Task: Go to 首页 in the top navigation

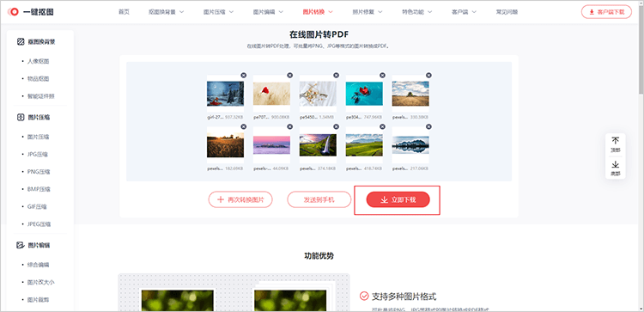Action: (x=124, y=12)
